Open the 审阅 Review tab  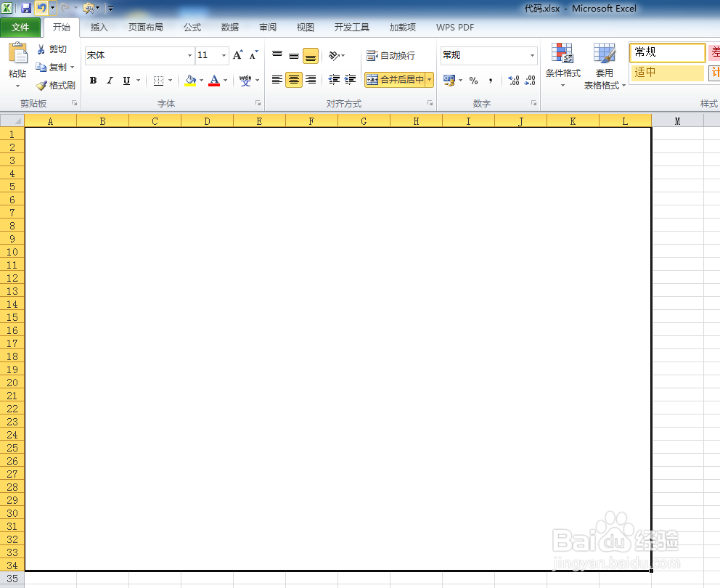pyautogui.click(x=267, y=28)
